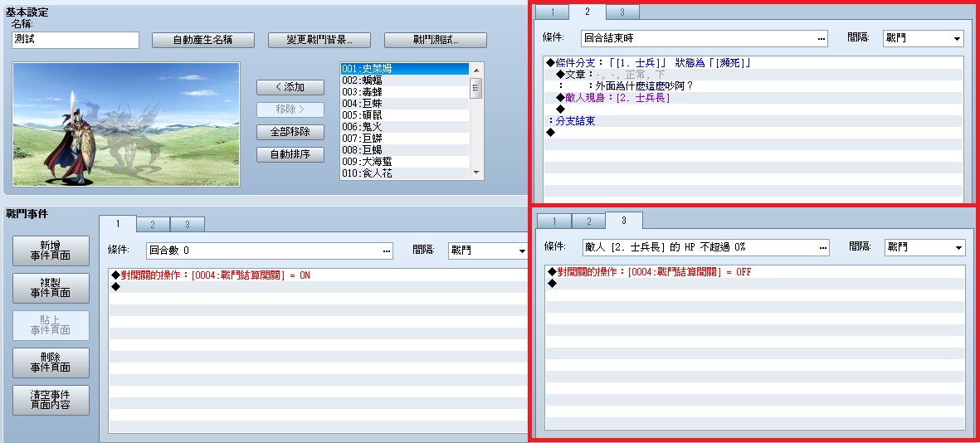This screenshot has width=980, height=443.
Task: Select tab 2 above the 回合結束時 condition
Action: point(587,12)
